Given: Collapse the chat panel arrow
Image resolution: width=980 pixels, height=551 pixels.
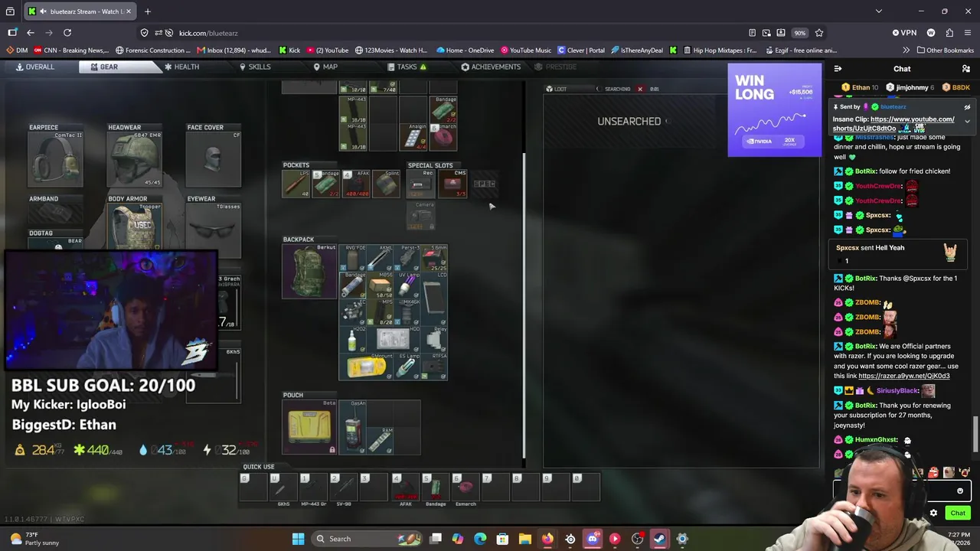Looking at the screenshot, I should pos(838,69).
